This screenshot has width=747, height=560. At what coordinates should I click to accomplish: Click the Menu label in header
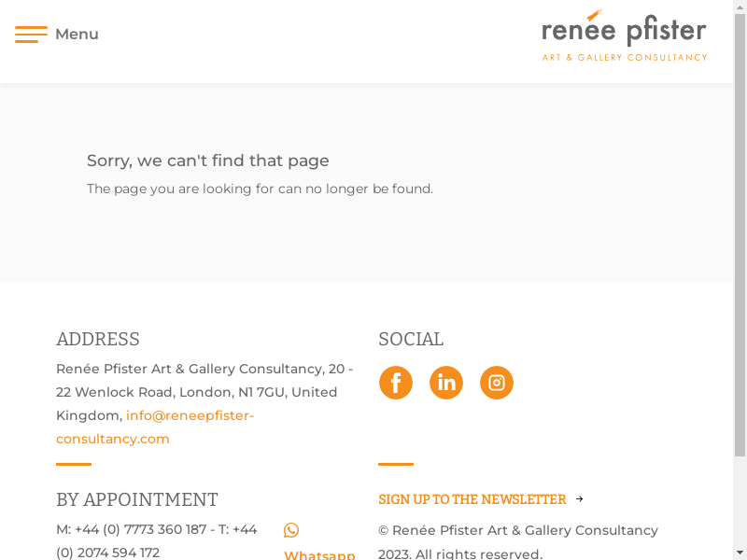click(77, 35)
